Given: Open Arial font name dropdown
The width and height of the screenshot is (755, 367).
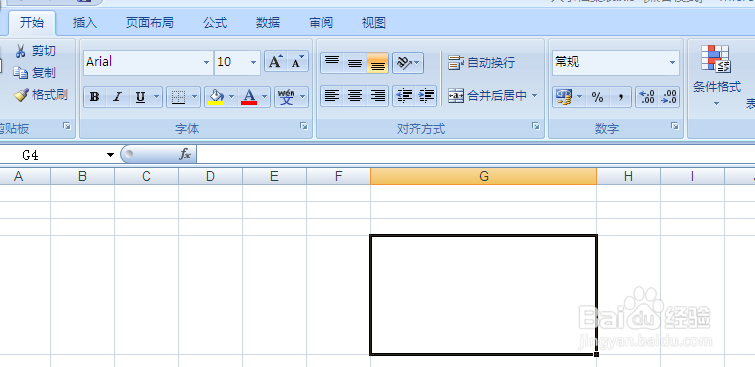Looking at the screenshot, I should tap(207, 62).
